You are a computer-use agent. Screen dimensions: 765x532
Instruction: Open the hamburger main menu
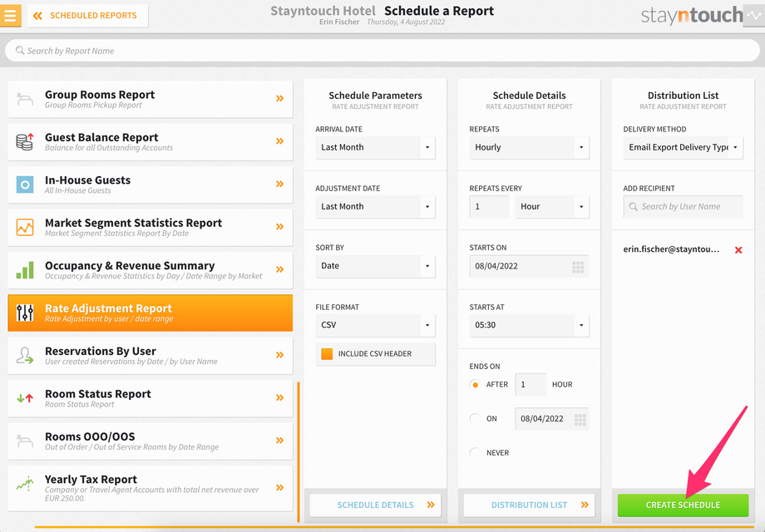[10, 15]
